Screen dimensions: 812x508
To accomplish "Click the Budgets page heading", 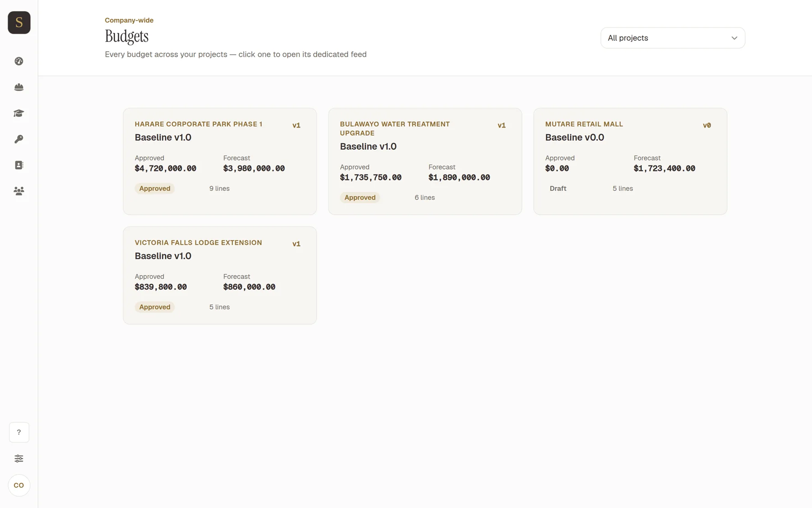I will click(x=127, y=37).
